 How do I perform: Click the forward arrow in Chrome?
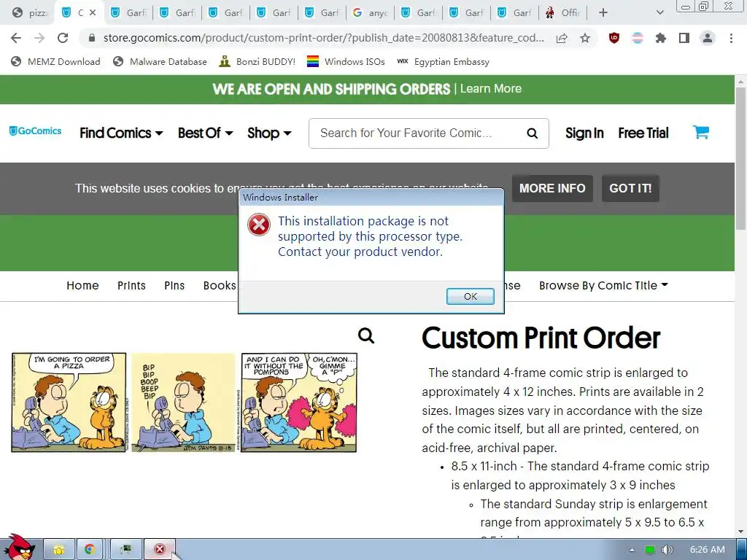[x=39, y=38]
